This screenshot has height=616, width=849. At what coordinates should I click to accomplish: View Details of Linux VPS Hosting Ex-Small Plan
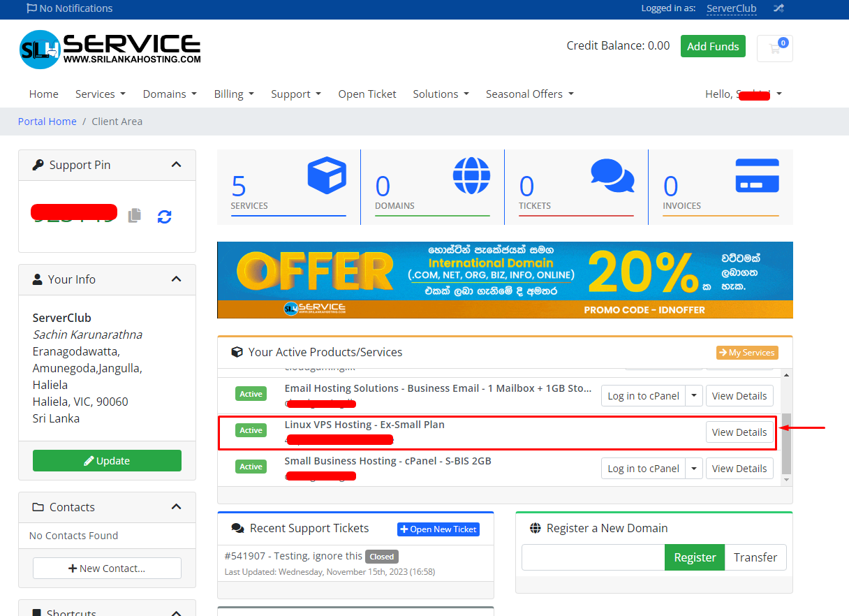(739, 432)
